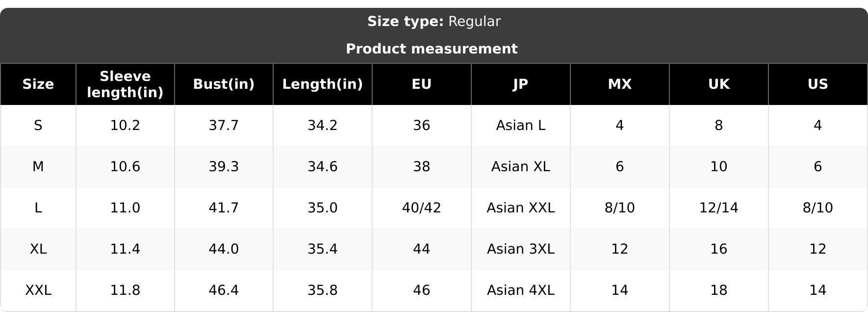Click the 37.7 bust measurement
Viewport: 868px width, 312px height.
[224, 126]
